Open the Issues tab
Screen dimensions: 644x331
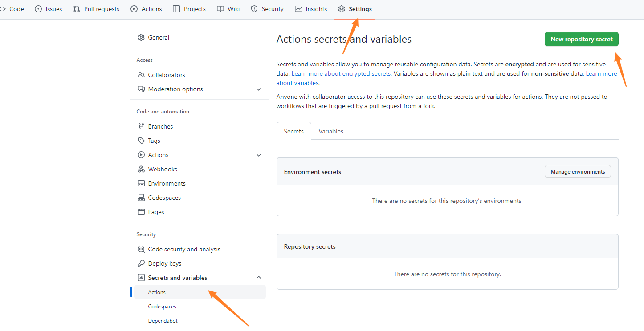point(49,9)
